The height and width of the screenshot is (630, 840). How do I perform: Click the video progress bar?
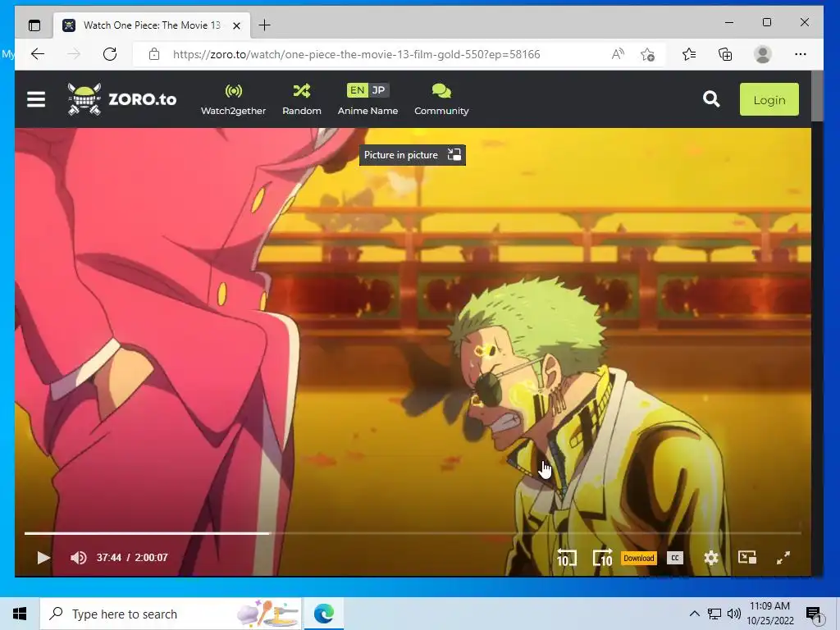[x=413, y=533]
